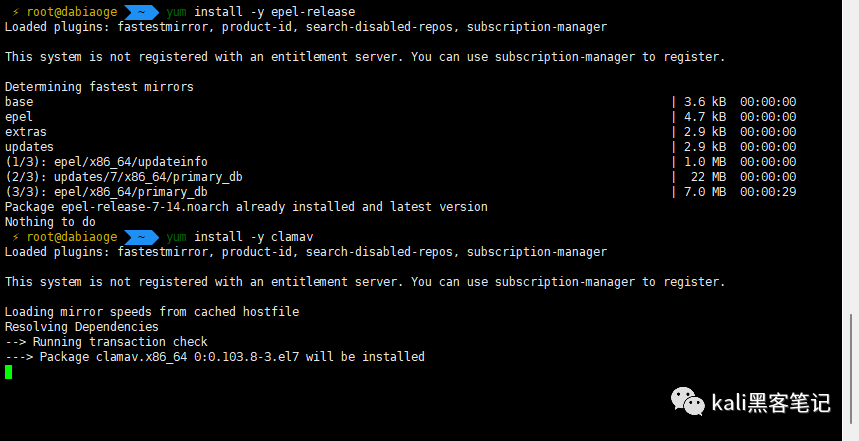Click the kali黑客笔记 watermark text
Screen dimensions: 859x441
(x=771, y=403)
